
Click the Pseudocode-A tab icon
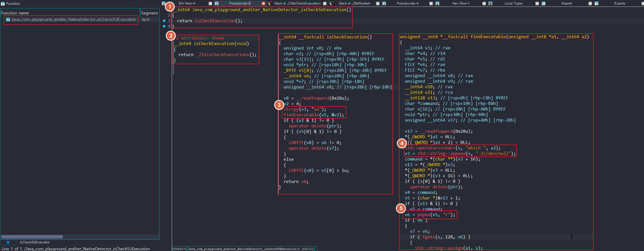point(384,3)
